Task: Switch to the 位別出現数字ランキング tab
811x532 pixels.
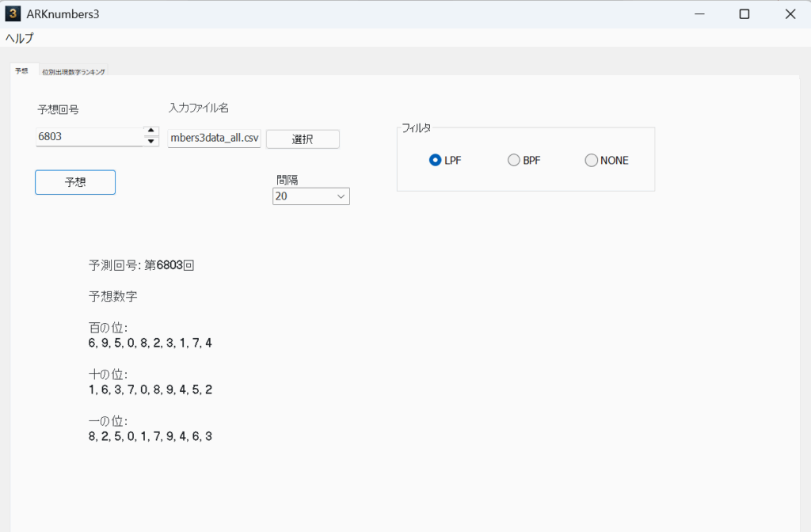Action: click(x=74, y=71)
